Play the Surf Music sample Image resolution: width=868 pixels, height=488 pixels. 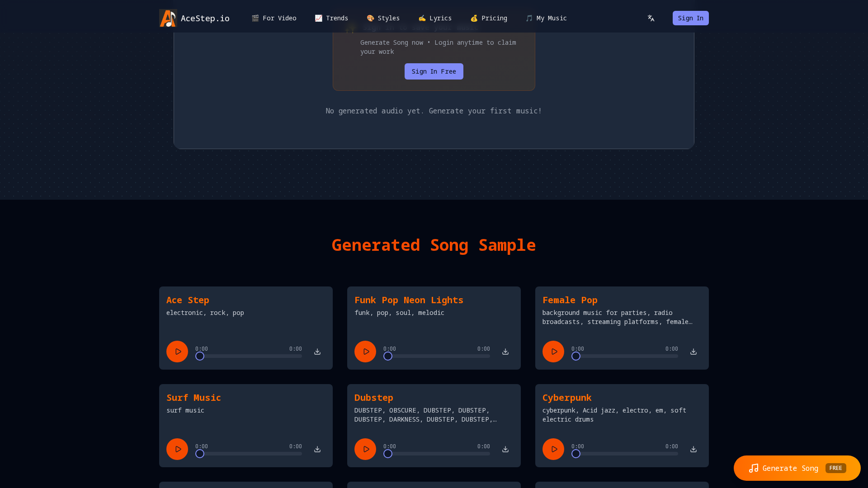coord(177,449)
